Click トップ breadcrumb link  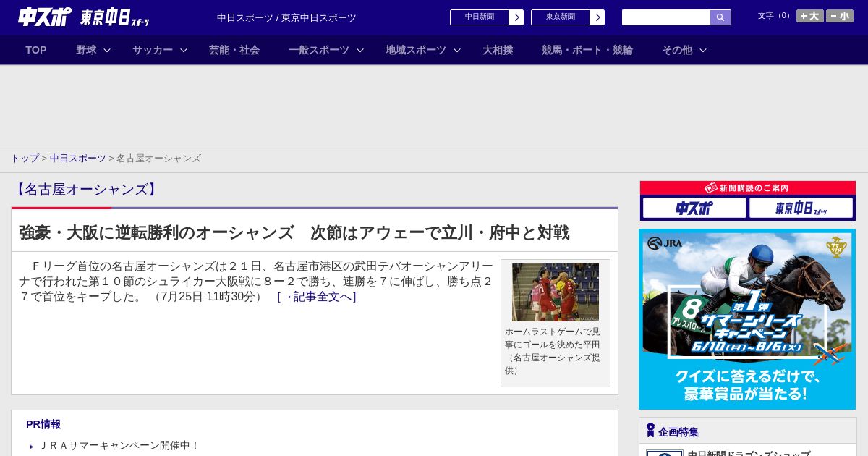click(25, 159)
